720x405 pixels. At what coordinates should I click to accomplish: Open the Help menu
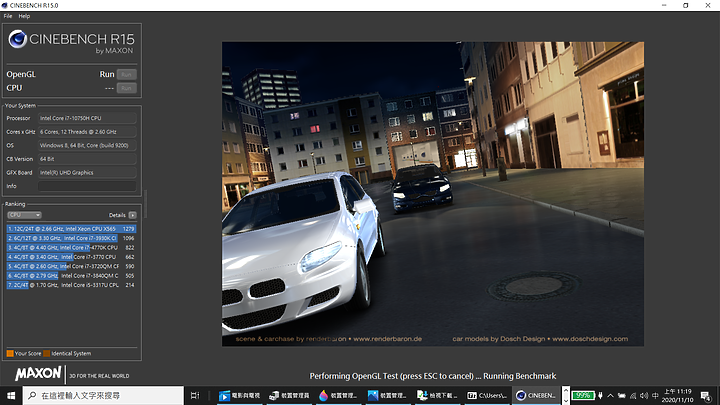coord(24,16)
